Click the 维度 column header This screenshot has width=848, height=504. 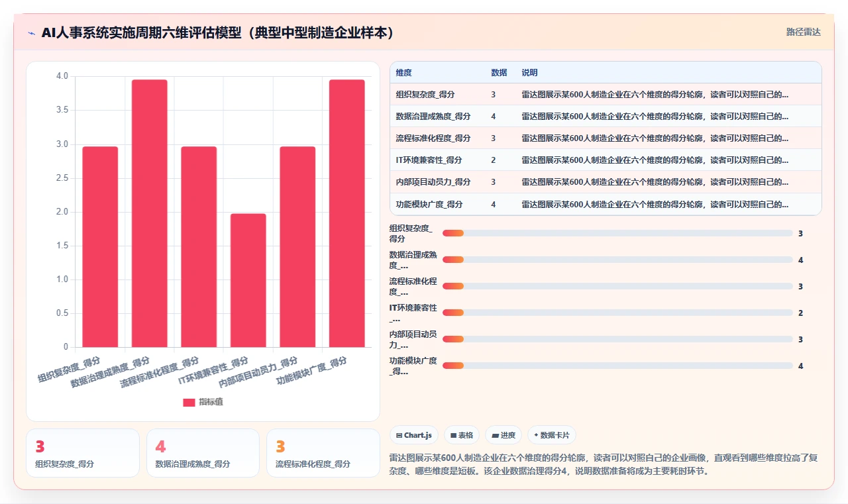[403, 73]
